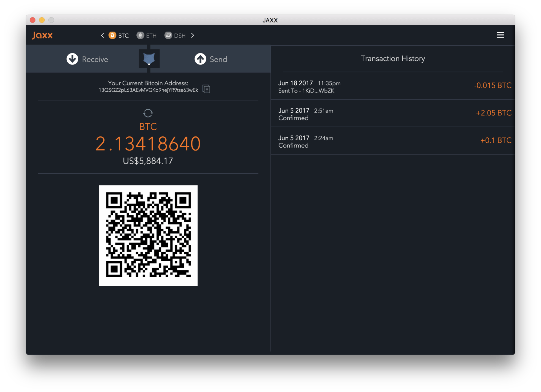This screenshot has height=392, width=541.
Task: Show previous coins with left chevron
Action: click(x=102, y=36)
